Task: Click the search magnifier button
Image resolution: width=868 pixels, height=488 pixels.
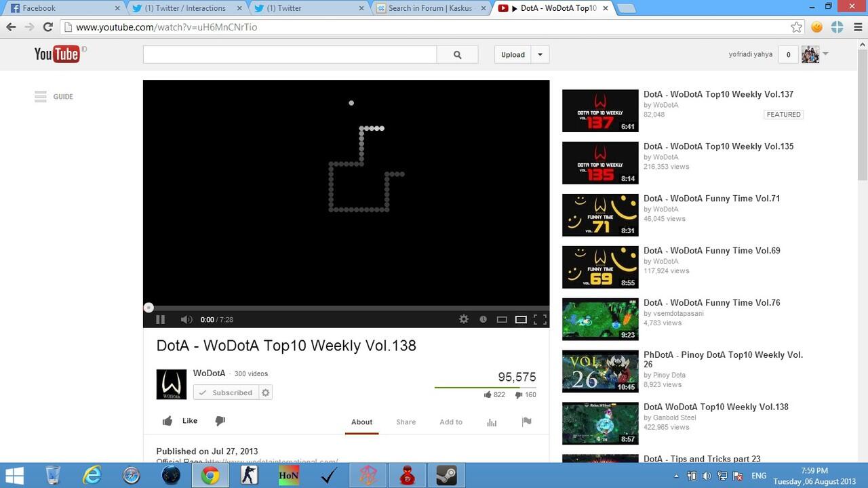Action: point(457,55)
